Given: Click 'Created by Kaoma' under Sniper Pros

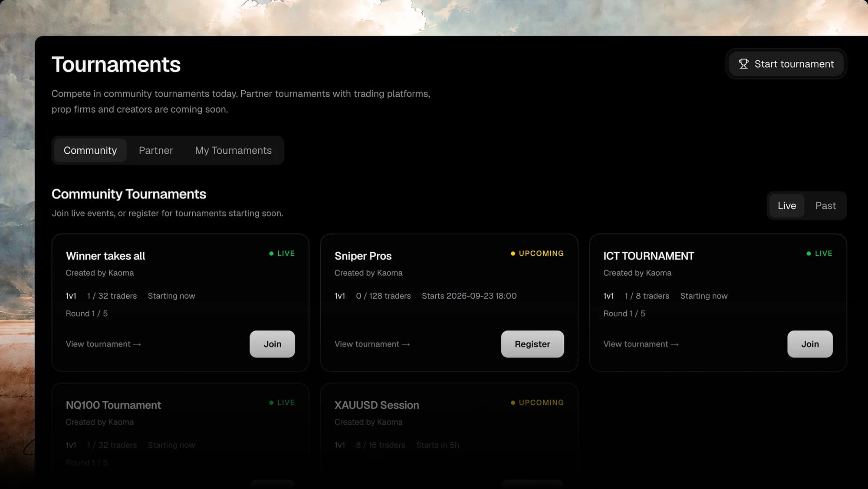Looking at the screenshot, I should (368, 273).
